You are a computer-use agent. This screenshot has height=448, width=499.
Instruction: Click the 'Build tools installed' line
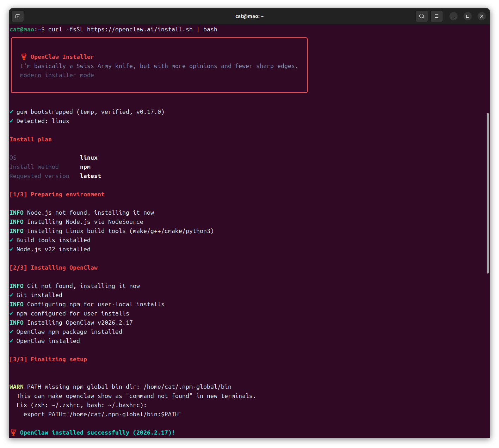[50, 240]
